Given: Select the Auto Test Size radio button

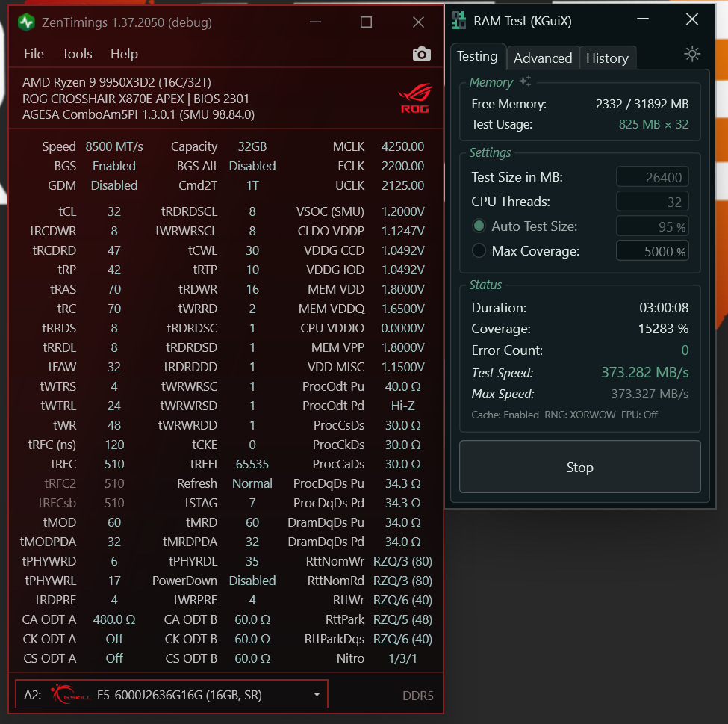Looking at the screenshot, I should pos(479,226).
